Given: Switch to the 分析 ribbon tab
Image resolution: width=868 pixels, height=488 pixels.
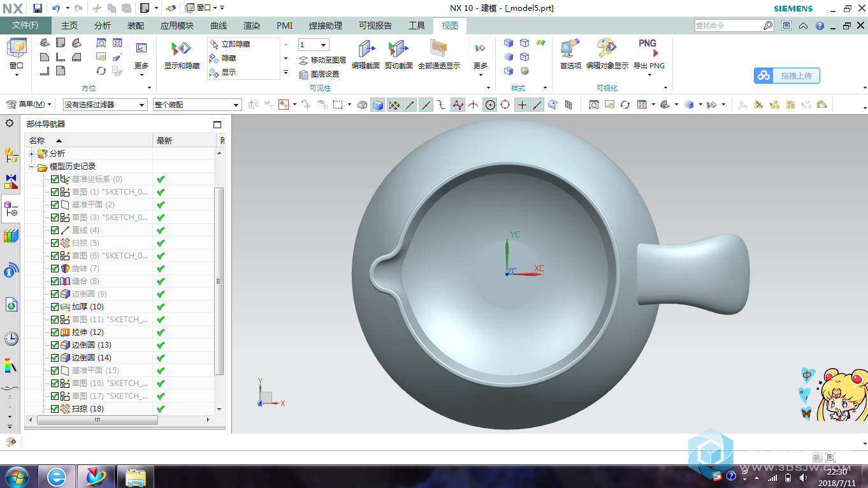Looking at the screenshot, I should (103, 26).
